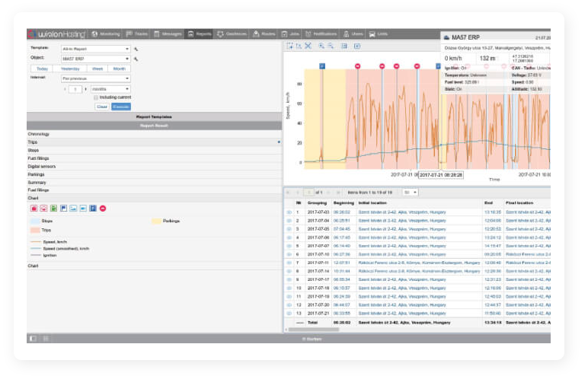Click the chart zoom in icon
This screenshot has height=376, width=588.
click(x=321, y=46)
